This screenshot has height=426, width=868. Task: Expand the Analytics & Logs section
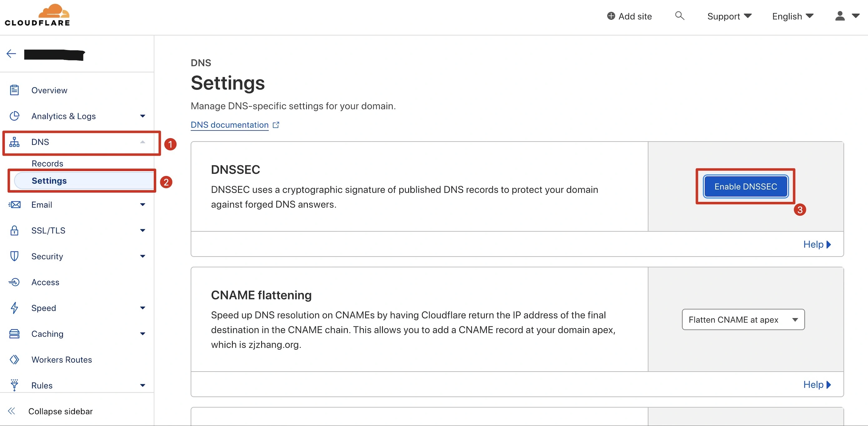point(142,116)
